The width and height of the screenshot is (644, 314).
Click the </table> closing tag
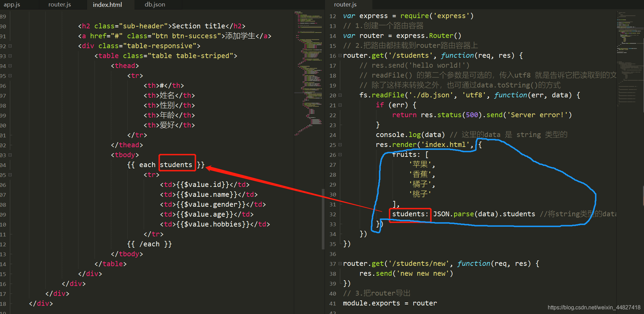click(111, 264)
